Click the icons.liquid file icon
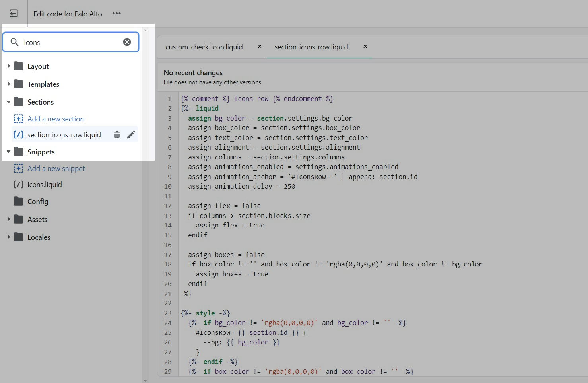 tap(18, 185)
